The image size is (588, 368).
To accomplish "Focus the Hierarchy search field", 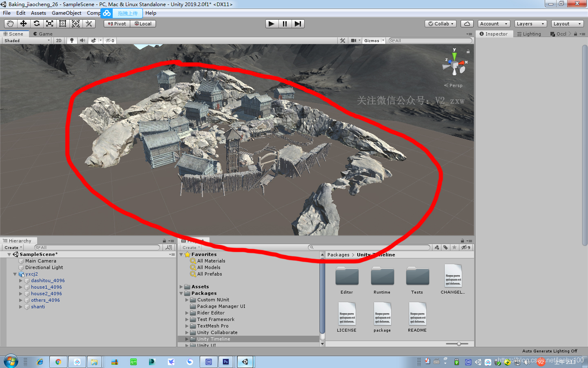I will 97,247.
